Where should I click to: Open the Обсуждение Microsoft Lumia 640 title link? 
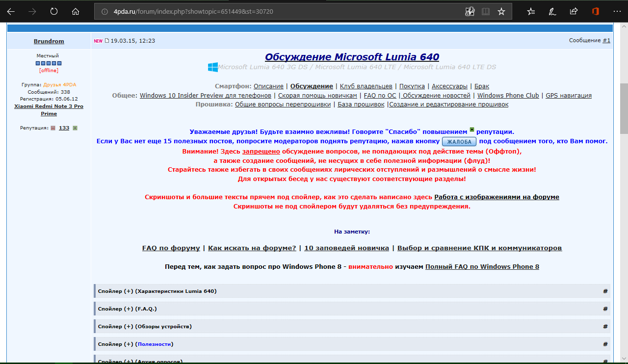(x=352, y=57)
